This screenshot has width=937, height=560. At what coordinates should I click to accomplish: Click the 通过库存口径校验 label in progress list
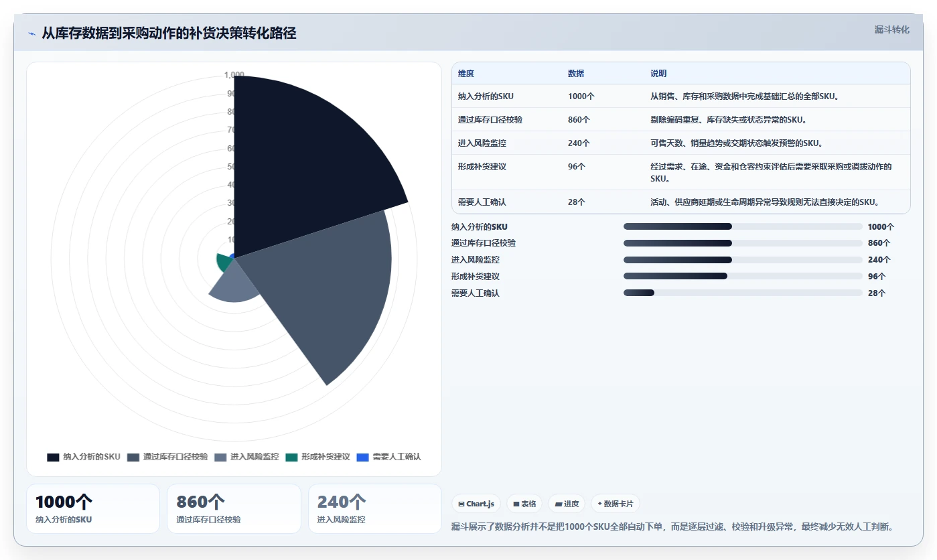(x=484, y=243)
